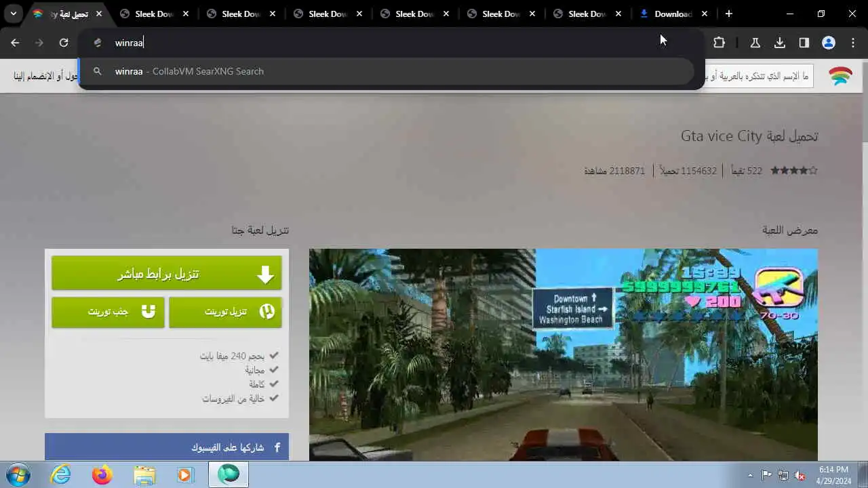
Task: Open the GTA Vice City gameplay screenshot
Action: point(564,355)
